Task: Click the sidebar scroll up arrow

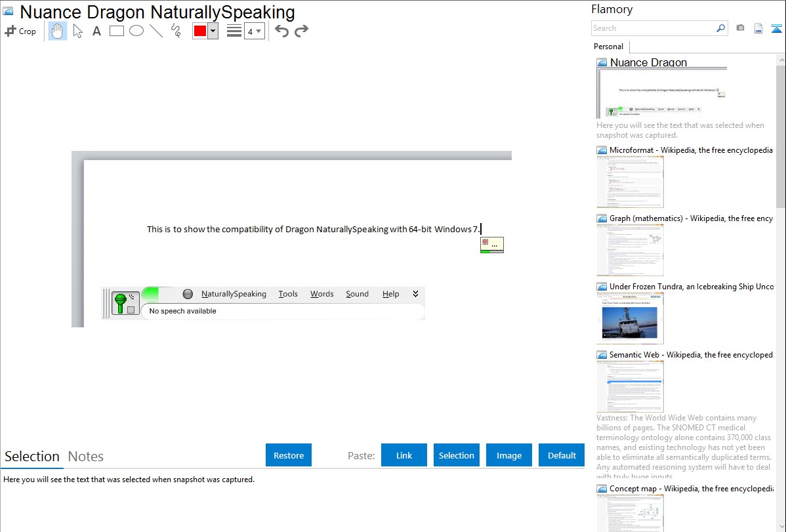Action: (x=781, y=60)
